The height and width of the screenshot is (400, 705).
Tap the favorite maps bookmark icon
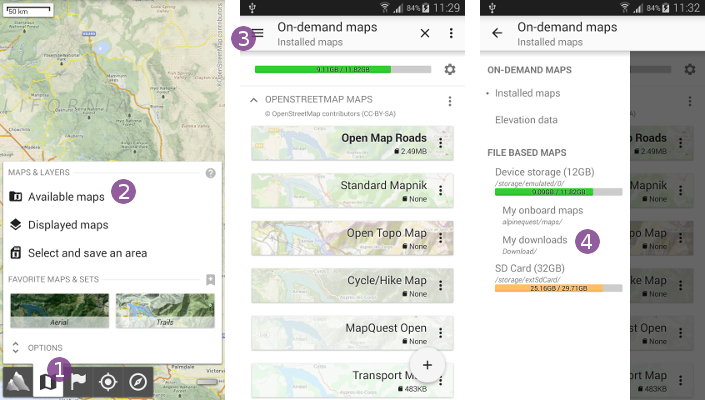210,280
